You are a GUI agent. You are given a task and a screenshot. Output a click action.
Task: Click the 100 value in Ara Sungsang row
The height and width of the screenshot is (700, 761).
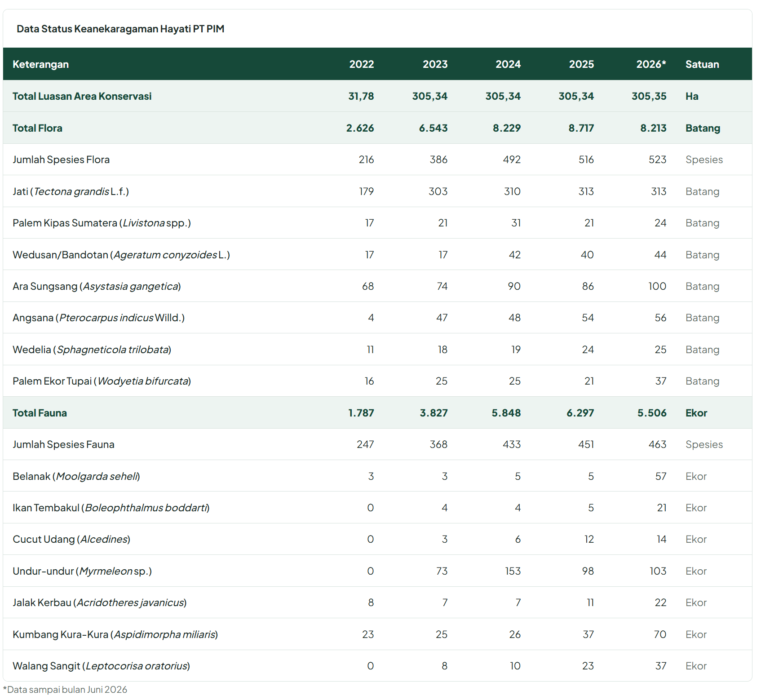[657, 286]
